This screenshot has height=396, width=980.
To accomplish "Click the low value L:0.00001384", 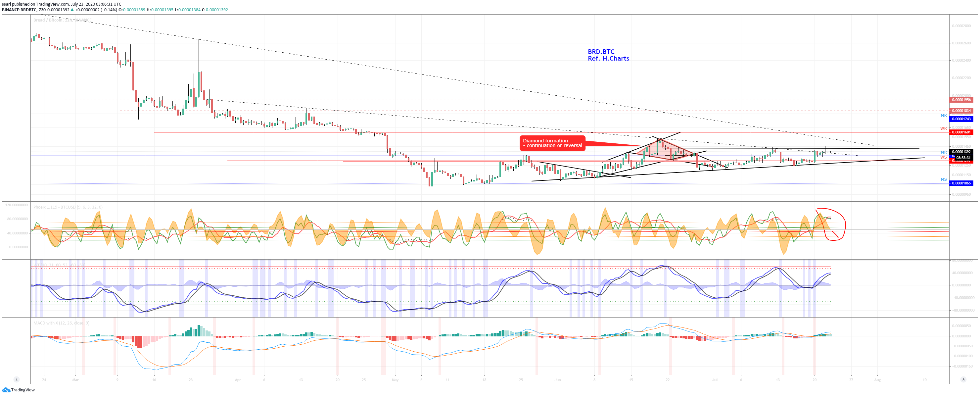I will point(188,10).
